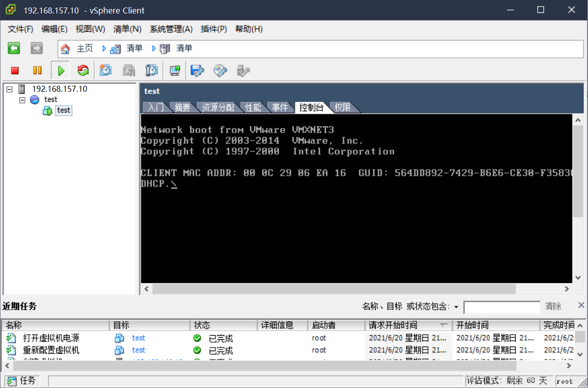Open the filter criteria dropdown arrow
Viewport: 588px width, 388px height.
coord(456,307)
